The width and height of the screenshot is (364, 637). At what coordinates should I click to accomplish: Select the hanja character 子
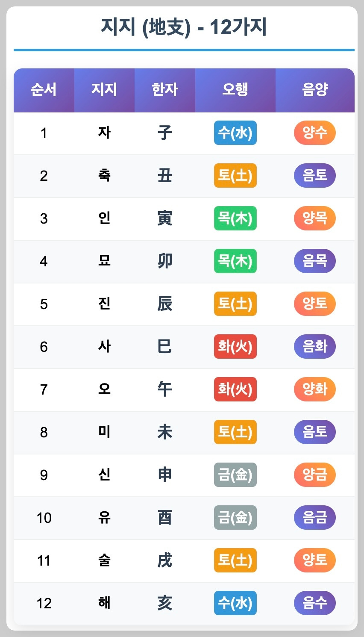pyautogui.click(x=165, y=133)
